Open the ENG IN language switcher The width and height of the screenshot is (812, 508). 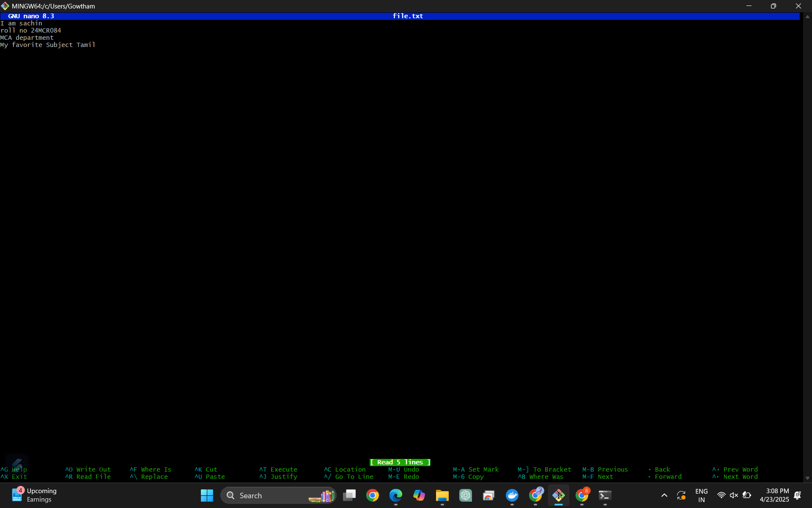coord(701,495)
